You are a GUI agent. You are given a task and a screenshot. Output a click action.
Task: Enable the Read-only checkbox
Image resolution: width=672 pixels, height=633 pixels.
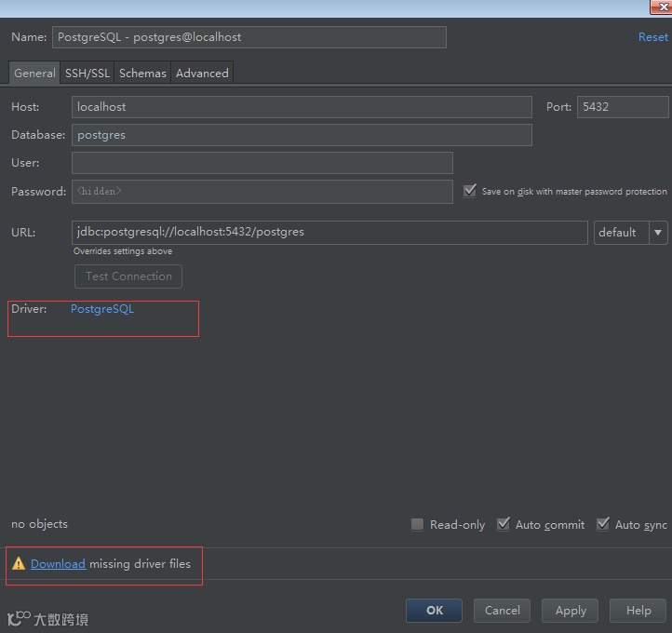[x=417, y=524]
